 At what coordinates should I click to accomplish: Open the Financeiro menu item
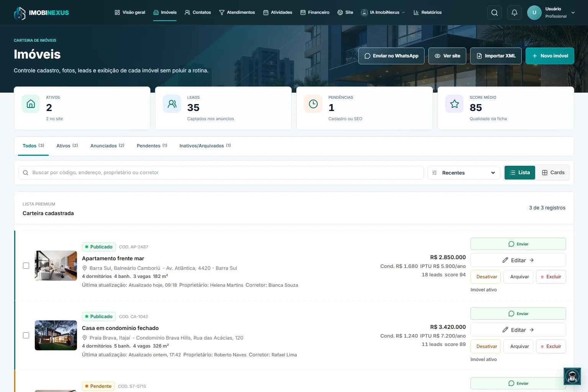point(315,13)
